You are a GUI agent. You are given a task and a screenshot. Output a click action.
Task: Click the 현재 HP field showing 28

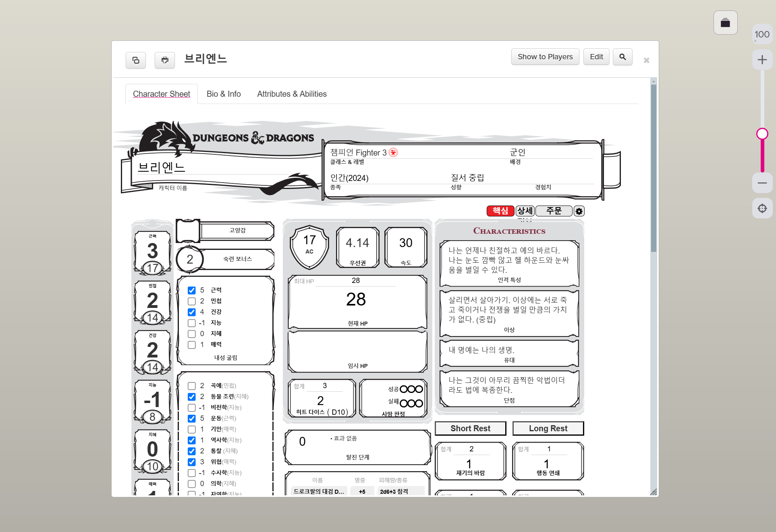coord(356,299)
